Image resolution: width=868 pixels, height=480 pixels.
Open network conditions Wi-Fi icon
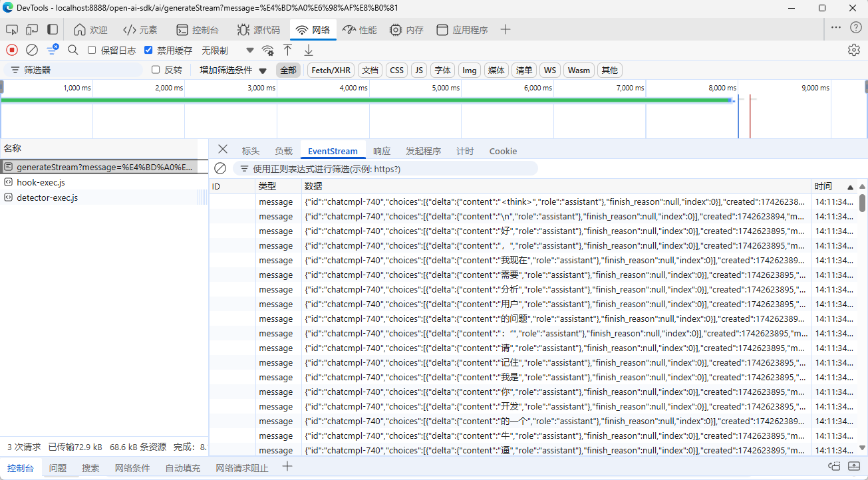pyautogui.click(x=267, y=50)
